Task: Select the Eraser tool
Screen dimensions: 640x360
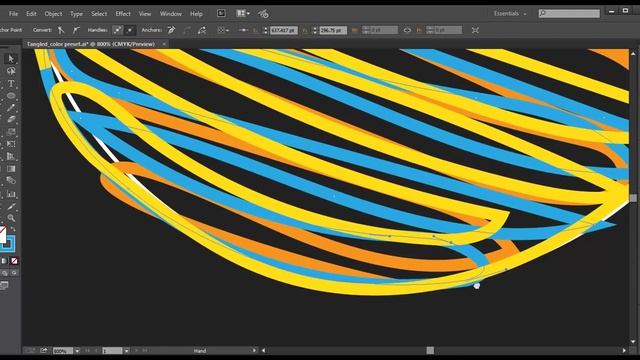Action: coord(11,120)
